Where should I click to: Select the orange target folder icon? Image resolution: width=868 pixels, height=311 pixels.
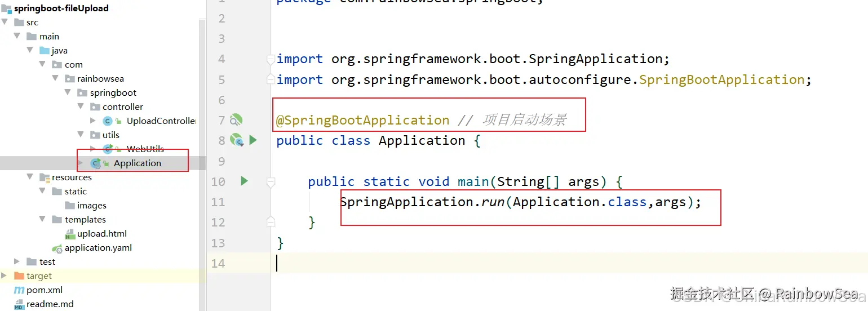(19, 276)
